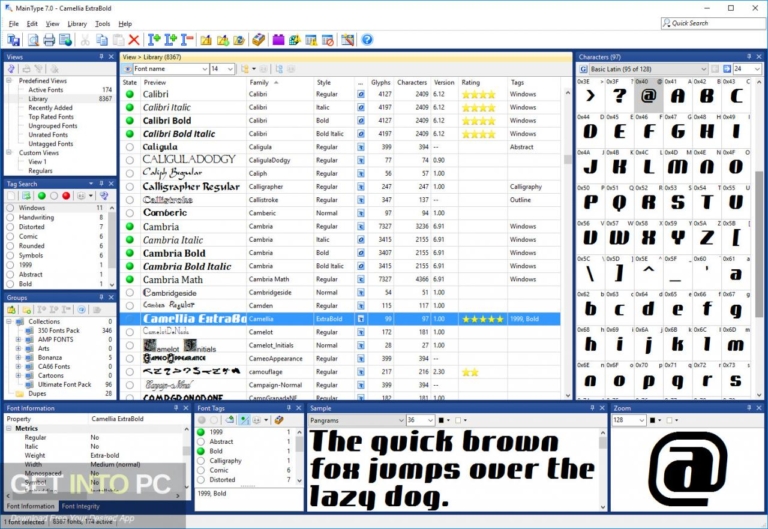Toggle active state of Camelot font
Viewport: 768px width, 529px height.
[x=130, y=332]
